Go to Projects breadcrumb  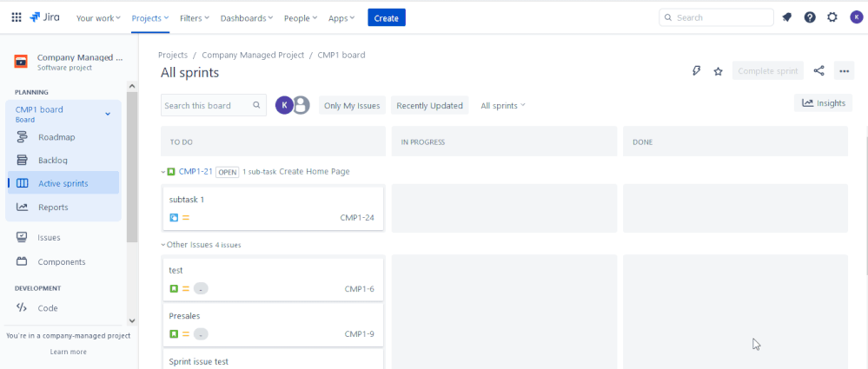[173, 55]
